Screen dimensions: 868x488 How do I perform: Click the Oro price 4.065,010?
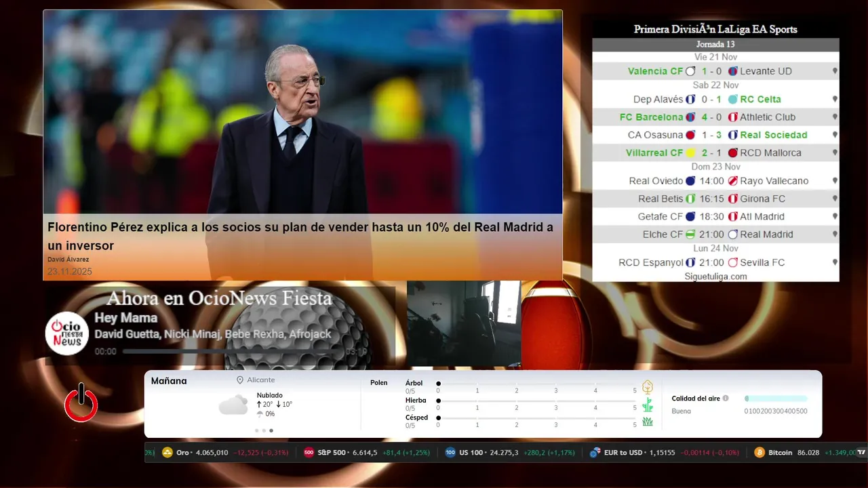click(x=212, y=452)
